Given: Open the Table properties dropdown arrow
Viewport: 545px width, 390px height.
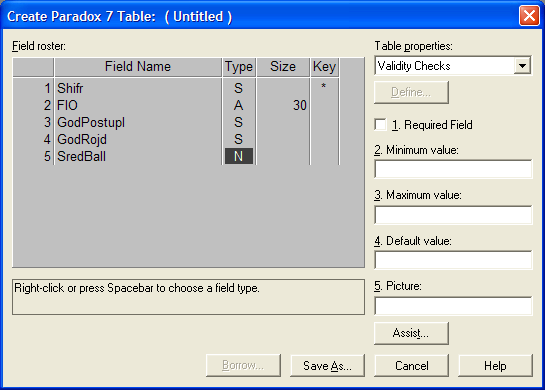Looking at the screenshot, I should (522, 66).
